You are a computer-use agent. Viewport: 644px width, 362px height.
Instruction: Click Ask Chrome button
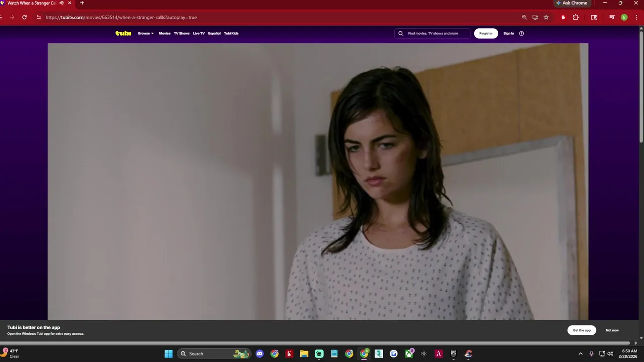[572, 3]
